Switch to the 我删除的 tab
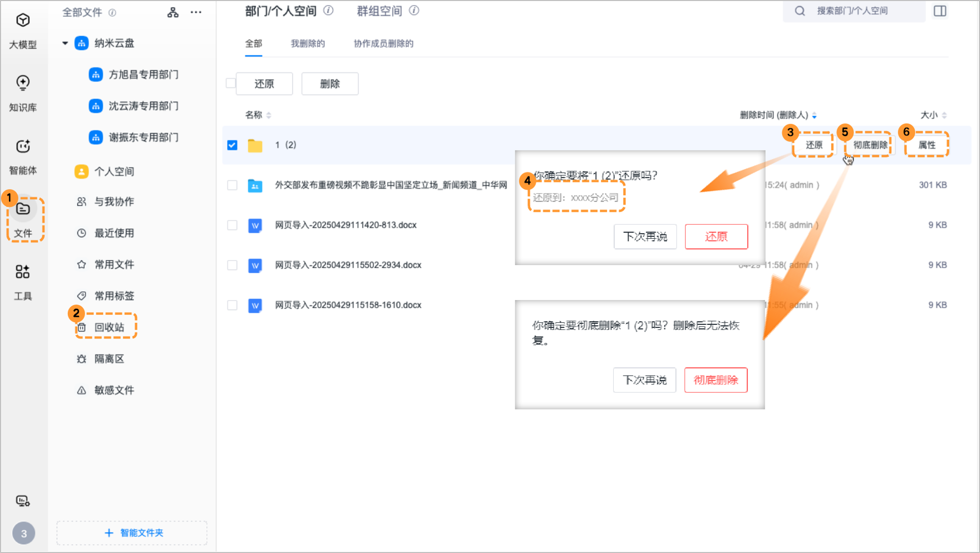This screenshot has width=980, height=553. coord(308,44)
